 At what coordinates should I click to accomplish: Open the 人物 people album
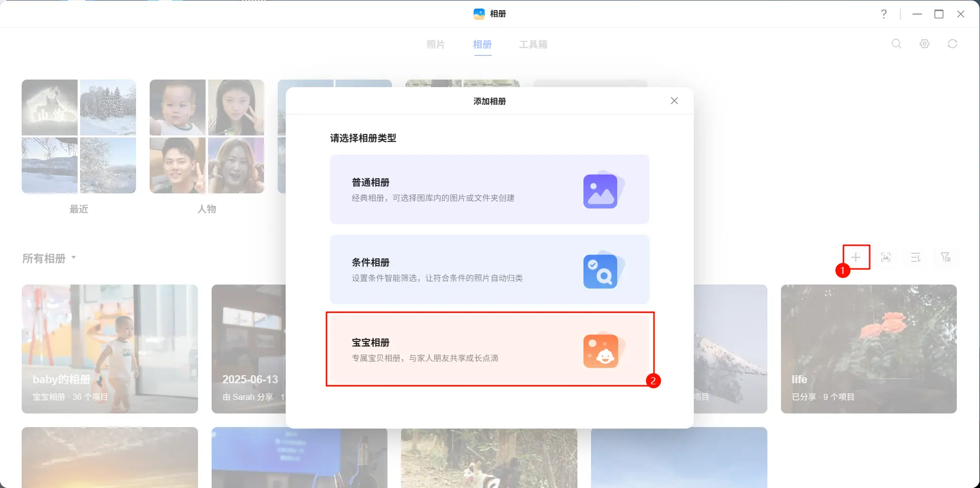(x=207, y=136)
